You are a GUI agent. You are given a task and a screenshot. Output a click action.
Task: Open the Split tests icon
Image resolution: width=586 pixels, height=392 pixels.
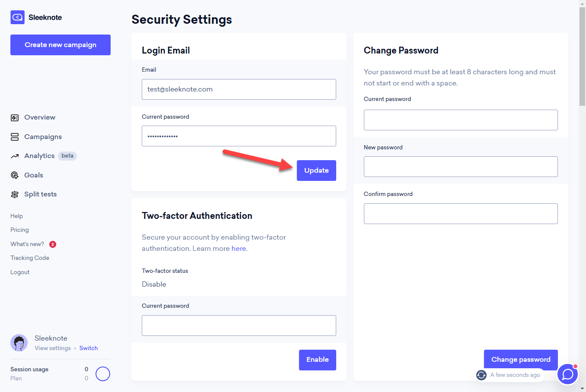(15, 194)
